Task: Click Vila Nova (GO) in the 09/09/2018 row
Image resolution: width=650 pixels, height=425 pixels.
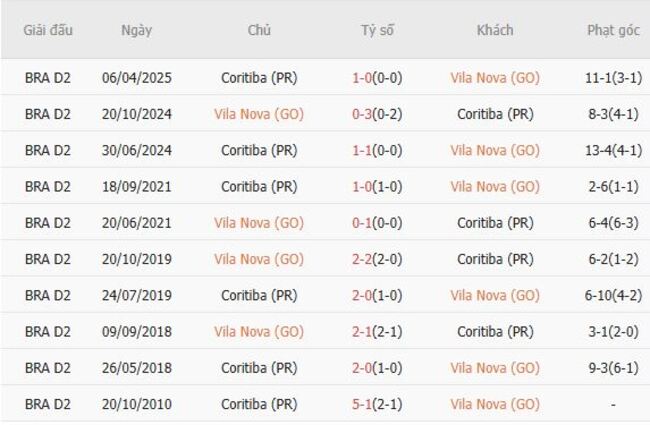Action: (259, 332)
